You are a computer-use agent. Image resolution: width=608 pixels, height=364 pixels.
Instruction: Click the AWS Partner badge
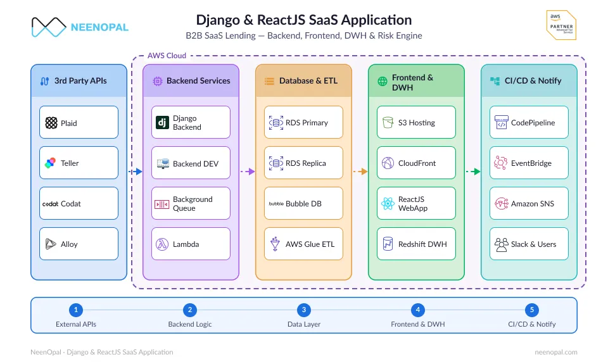click(x=561, y=25)
